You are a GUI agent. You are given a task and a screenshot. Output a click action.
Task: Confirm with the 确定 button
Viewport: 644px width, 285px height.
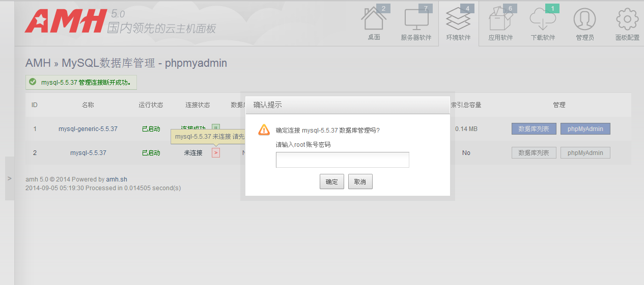[x=332, y=182]
